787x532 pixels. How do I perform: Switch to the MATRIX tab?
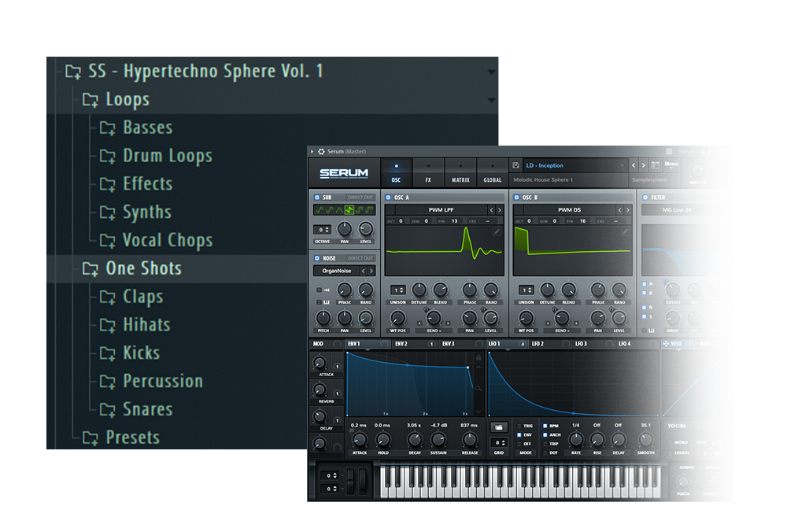[460, 173]
